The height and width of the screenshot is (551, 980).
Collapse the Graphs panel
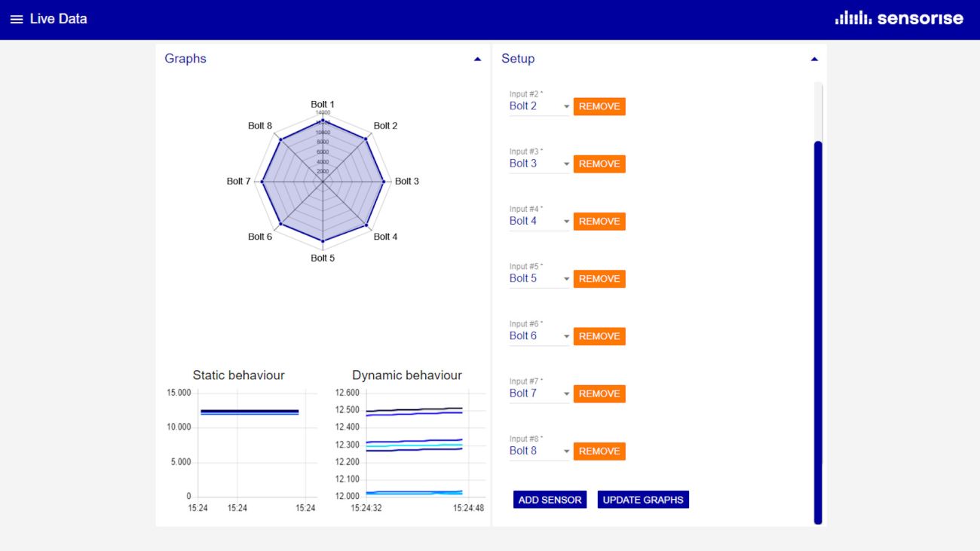click(477, 59)
